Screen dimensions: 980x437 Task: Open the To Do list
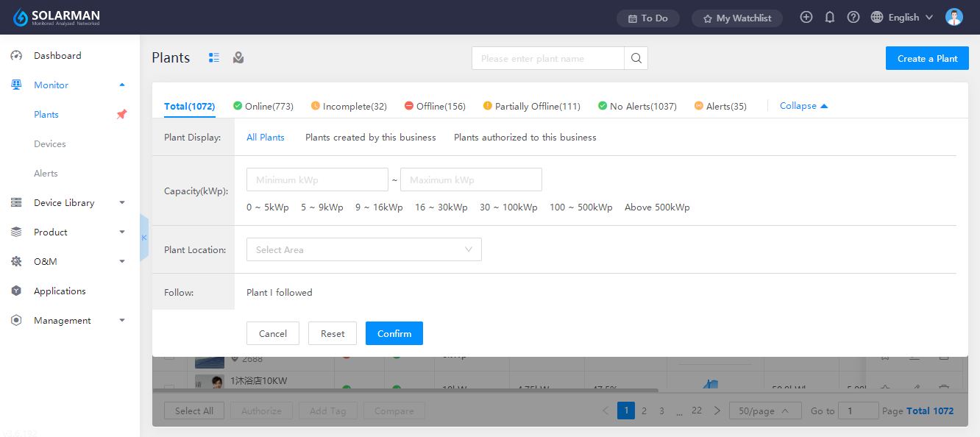[648, 18]
